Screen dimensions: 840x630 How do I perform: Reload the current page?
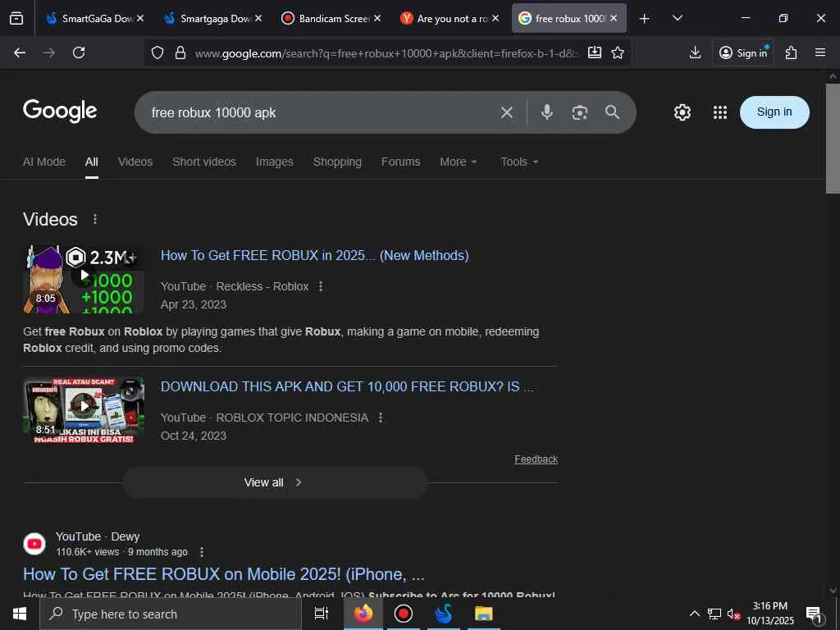79,52
